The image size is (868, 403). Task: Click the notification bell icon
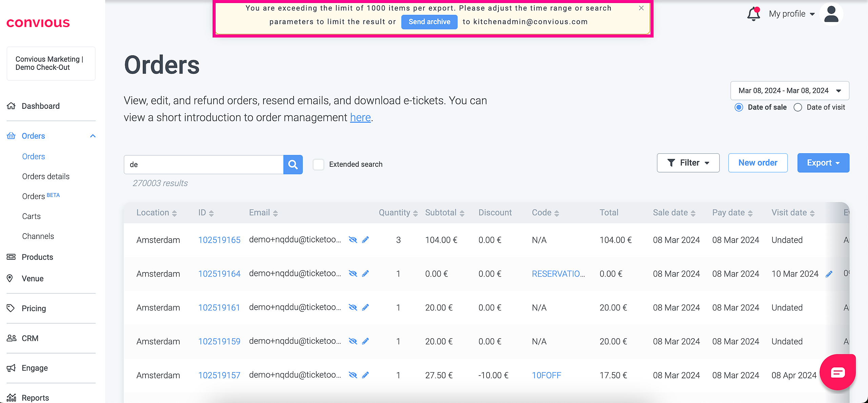[753, 14]
